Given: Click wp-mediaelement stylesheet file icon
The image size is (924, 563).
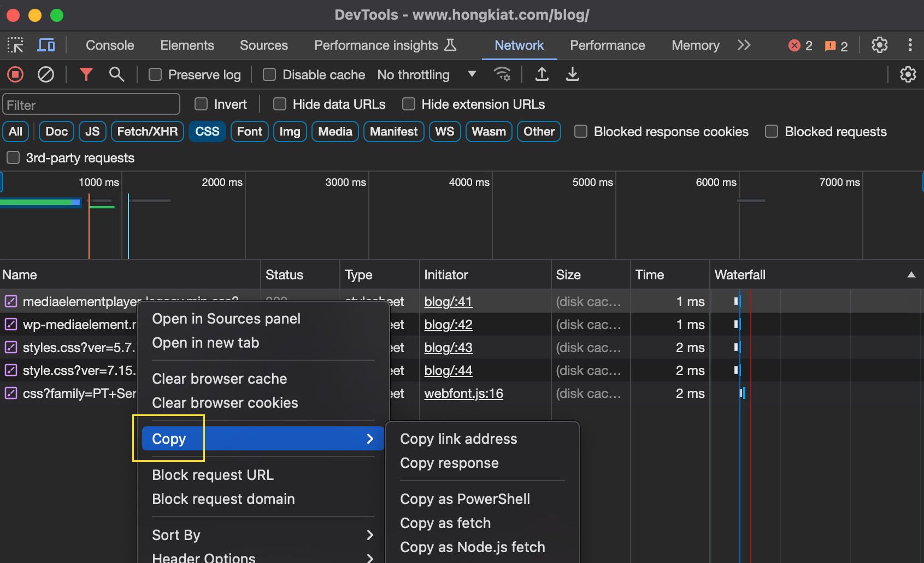Looking at the screenshot, I should (x=11, y=324).
